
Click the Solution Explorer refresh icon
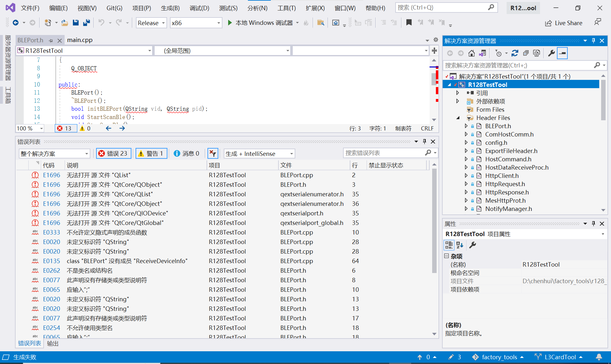[515, 53]
